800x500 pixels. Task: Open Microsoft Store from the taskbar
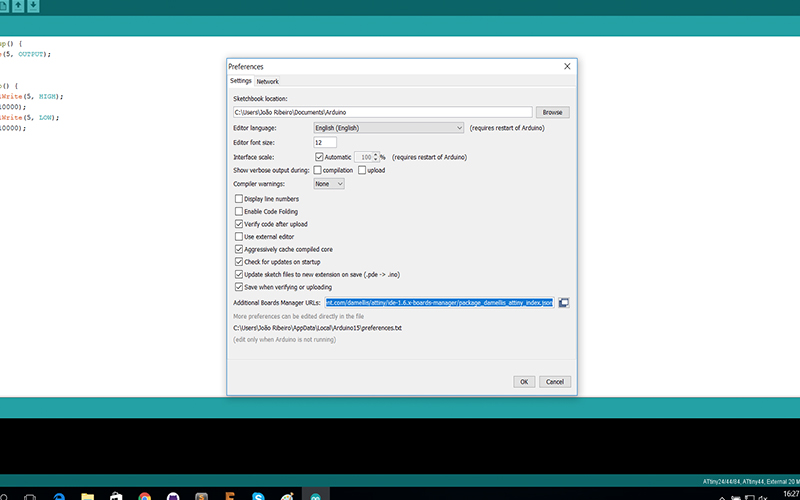[x=116, y=496]
